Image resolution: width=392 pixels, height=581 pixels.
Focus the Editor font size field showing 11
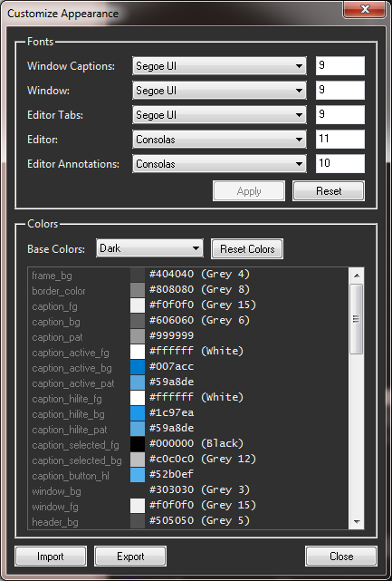coord(340,140)
